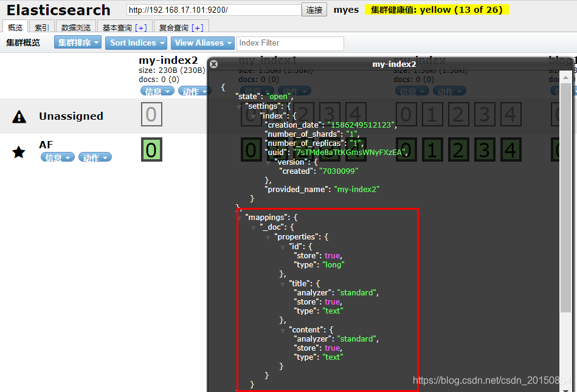Click "analyzer": "standard" under content

[336, 339]
